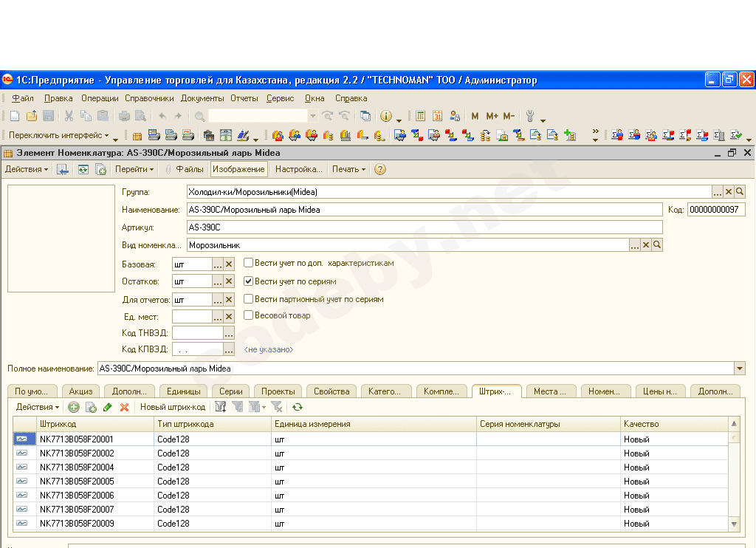
Task: Click the help question mark icon
Action: 380,169
